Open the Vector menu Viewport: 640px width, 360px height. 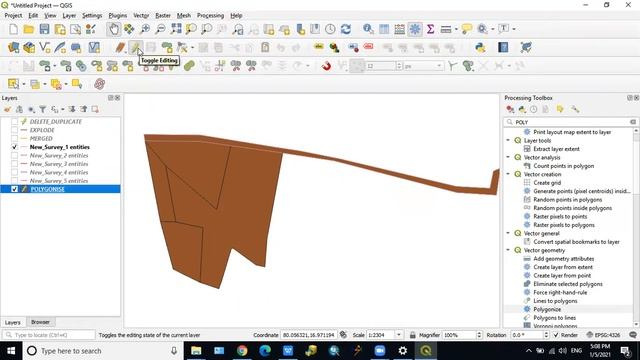(141, 16)
